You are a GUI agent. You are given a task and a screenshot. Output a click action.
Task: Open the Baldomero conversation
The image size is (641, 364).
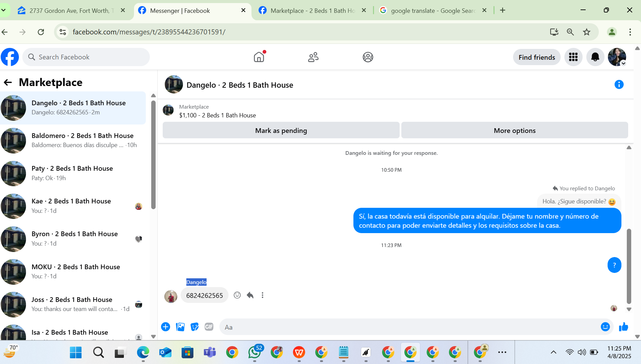click(73, 141)
